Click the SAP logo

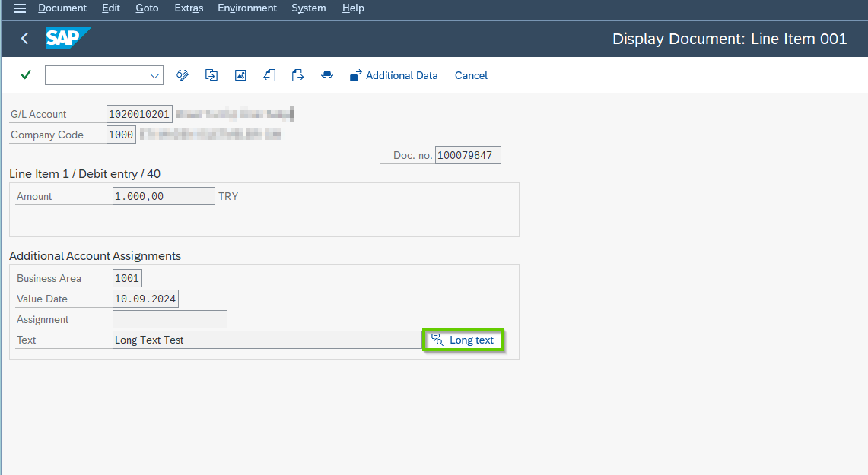tap(68, 39)
